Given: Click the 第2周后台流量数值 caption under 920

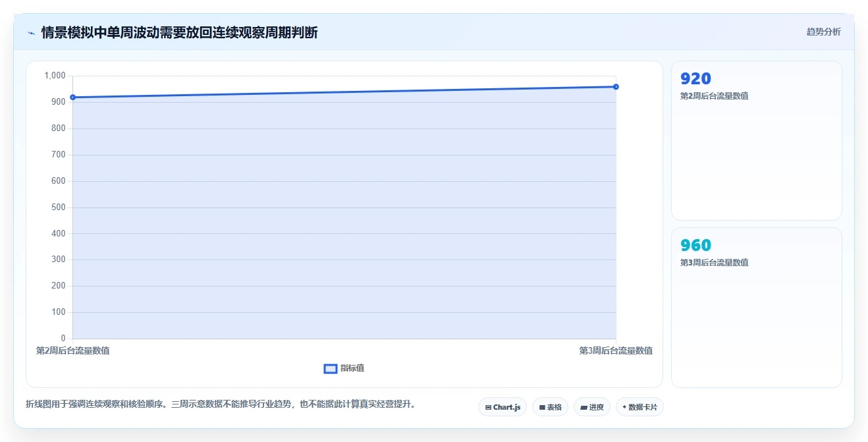Looking at the screenshot, I should point(714,96).
